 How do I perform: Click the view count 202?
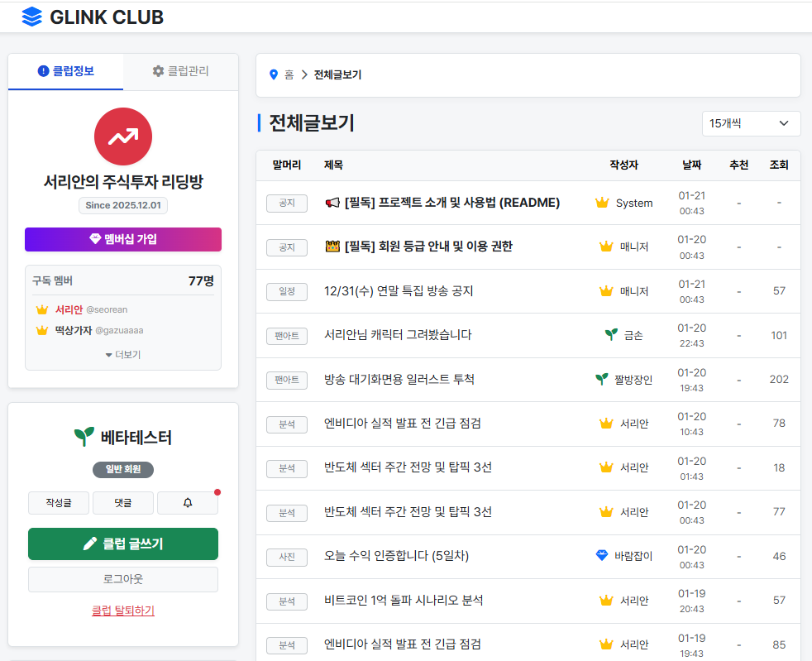(779, 379)
